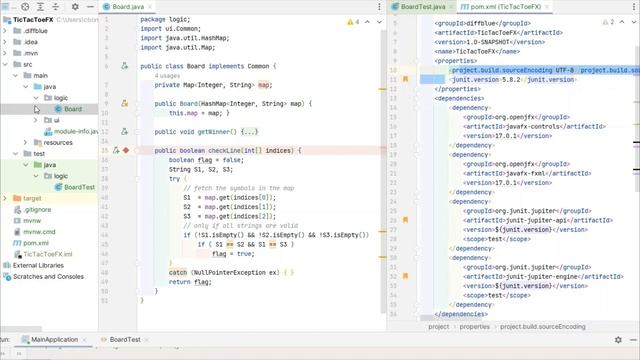
Task: Switch to pom.xml editor tab
Action: [504, 7]
